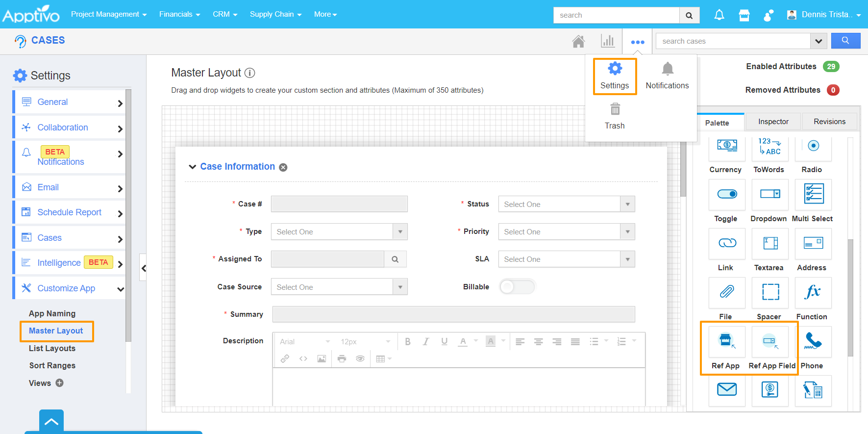The image size is (868, 434).
Task: Switch to the Inspector tab
Action: [773, 122]
